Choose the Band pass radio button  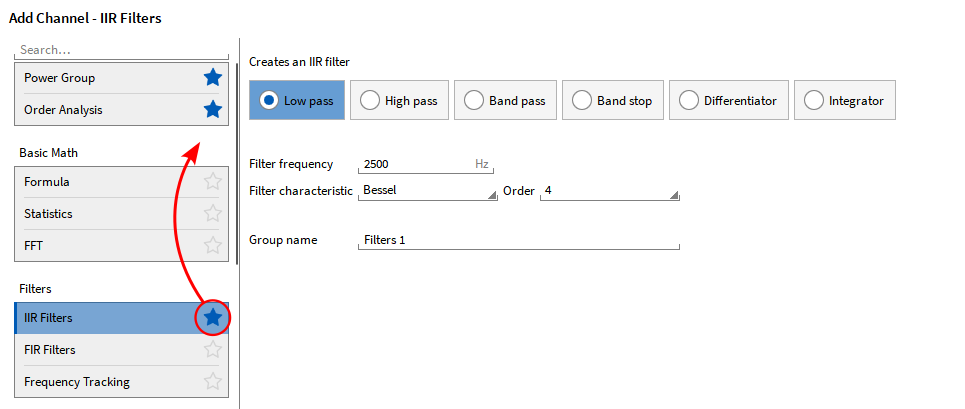click(503, 100)
